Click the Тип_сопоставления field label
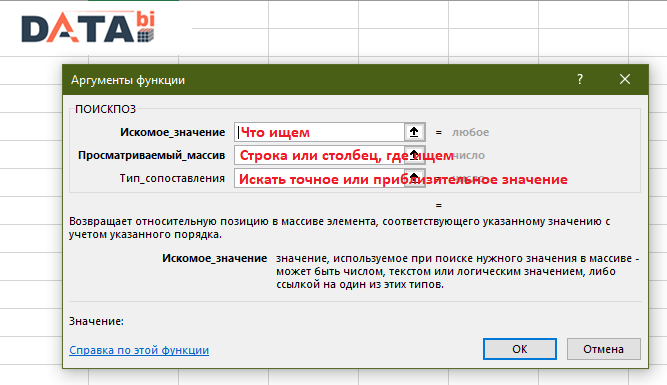The height and width of the screenshot is (385, 667). tap(172, 178)
